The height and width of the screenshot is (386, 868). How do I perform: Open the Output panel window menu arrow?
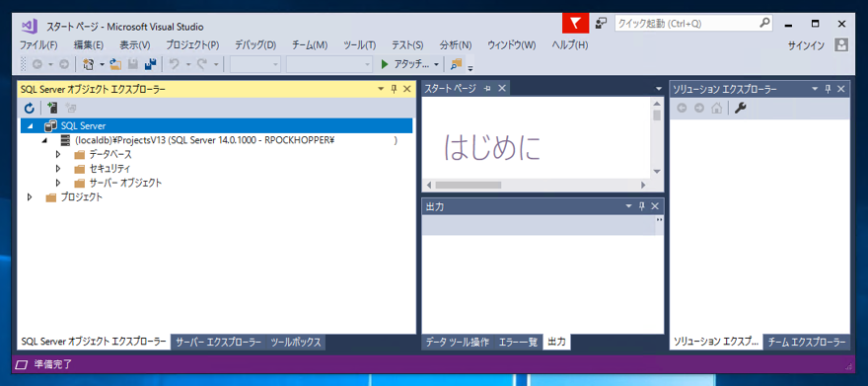pos(629,206)
